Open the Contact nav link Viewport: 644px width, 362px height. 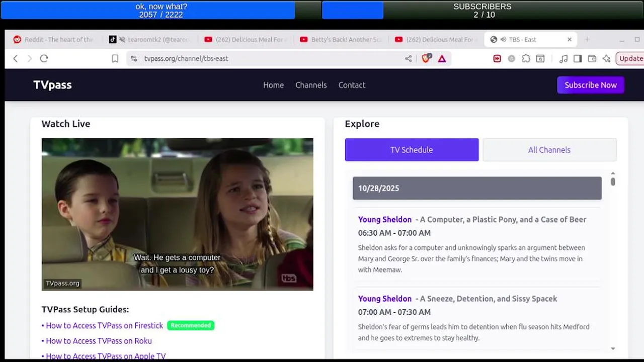point(352,85)
